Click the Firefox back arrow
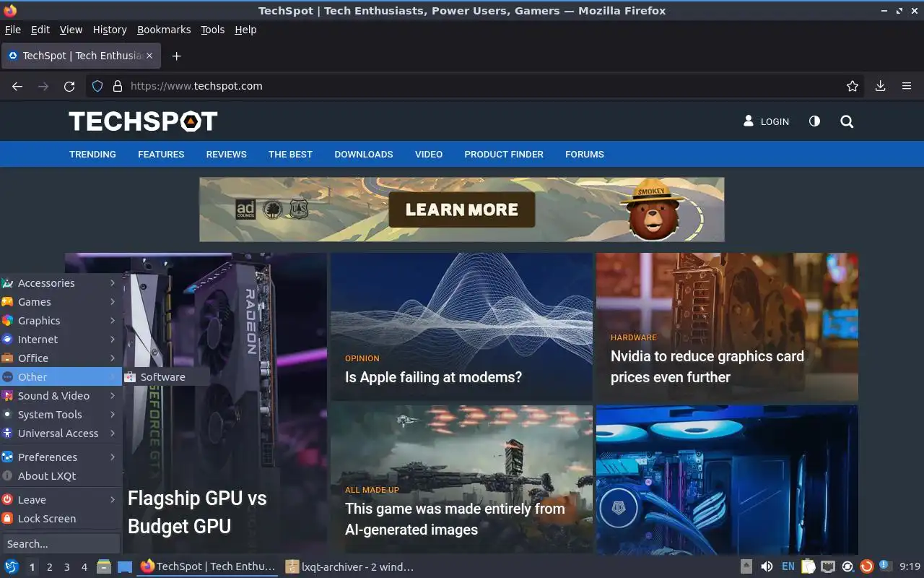 17,86
